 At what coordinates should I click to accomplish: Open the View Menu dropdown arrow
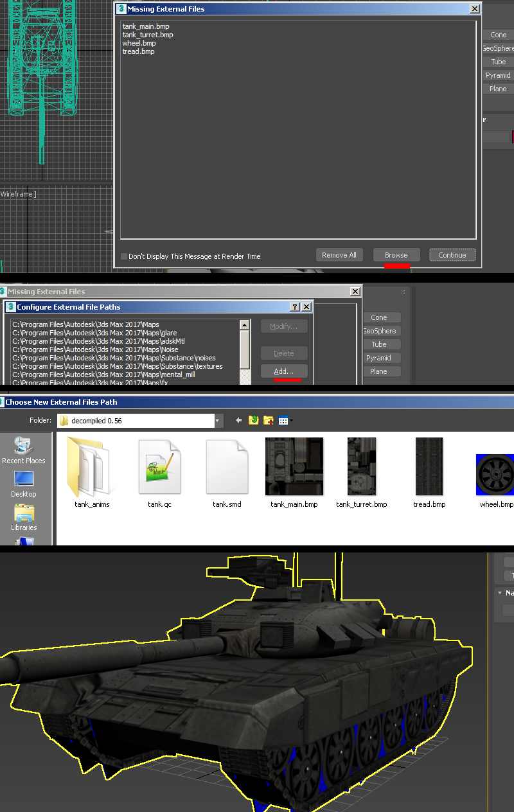pos(291,421)
